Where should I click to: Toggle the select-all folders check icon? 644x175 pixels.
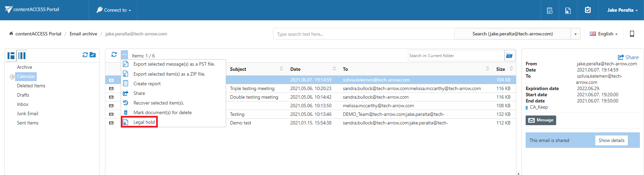[x=93, y=55]
